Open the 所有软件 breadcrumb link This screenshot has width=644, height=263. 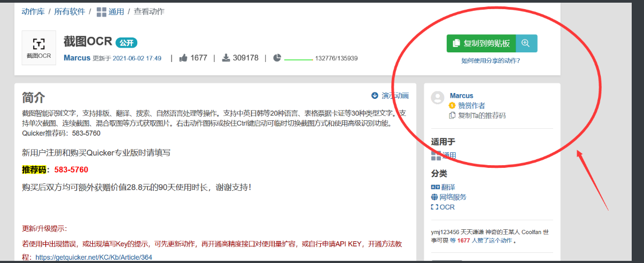click(69, 11)
